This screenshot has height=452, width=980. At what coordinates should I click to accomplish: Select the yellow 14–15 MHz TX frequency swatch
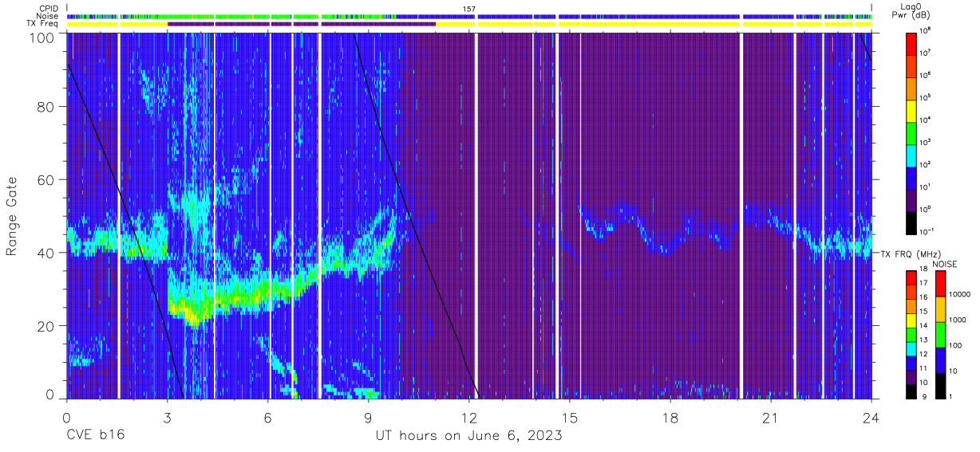pyautogui.click(x=911, y=320)
